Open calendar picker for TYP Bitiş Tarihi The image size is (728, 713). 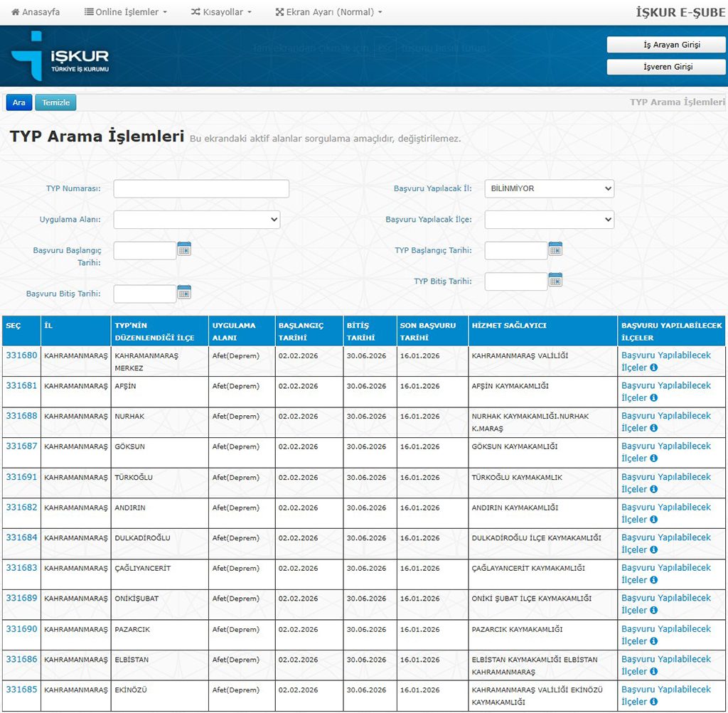click(x=555, y=280)
